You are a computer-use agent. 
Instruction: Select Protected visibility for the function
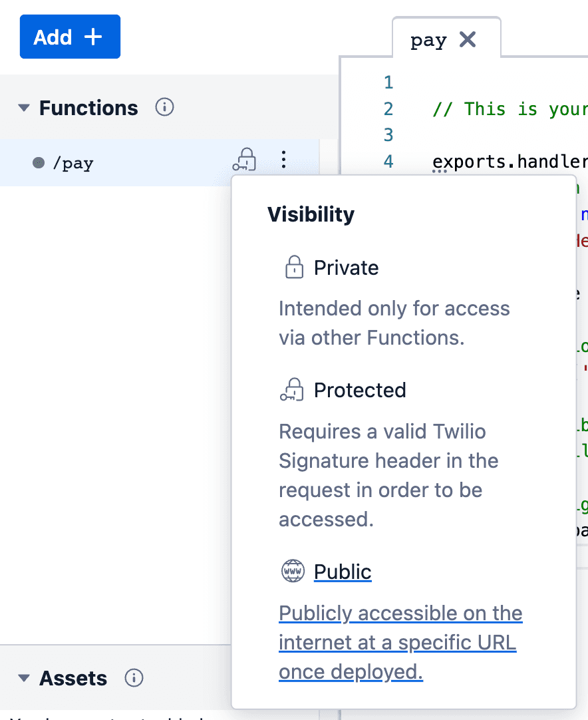click(360, 390)
